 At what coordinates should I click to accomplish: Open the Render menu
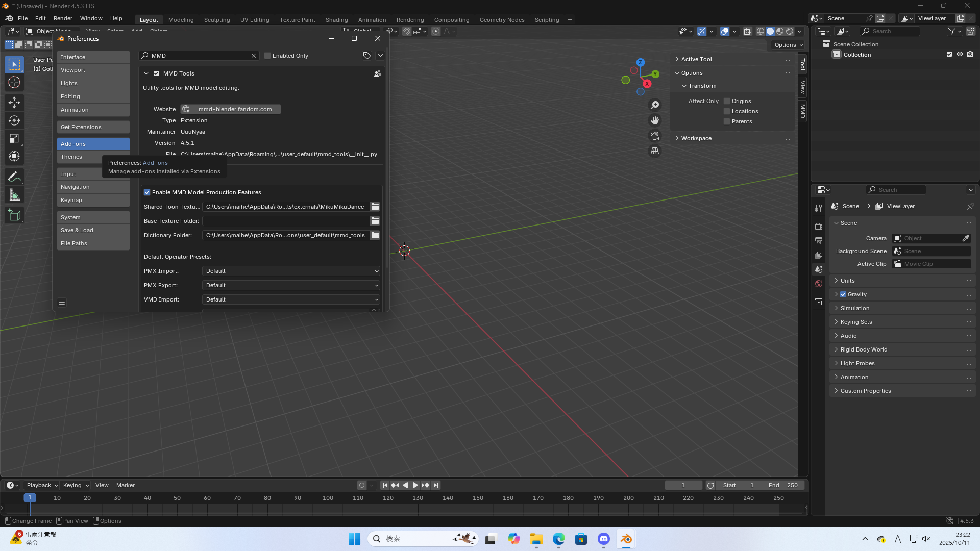pyautogui.click(x=63, y=18)
